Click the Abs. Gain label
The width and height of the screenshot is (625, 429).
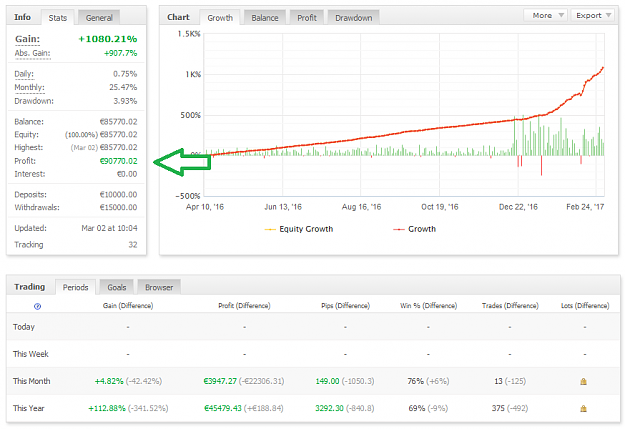32,53
